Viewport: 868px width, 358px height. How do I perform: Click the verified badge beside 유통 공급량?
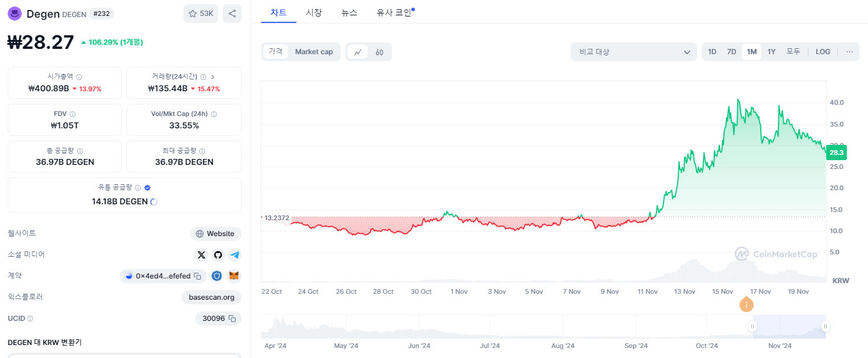[147, 187]
